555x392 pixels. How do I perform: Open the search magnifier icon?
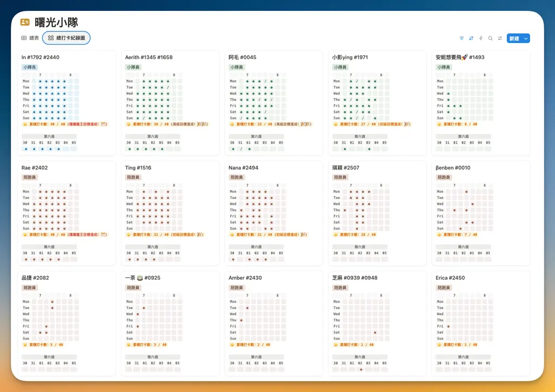click(490, 38)
